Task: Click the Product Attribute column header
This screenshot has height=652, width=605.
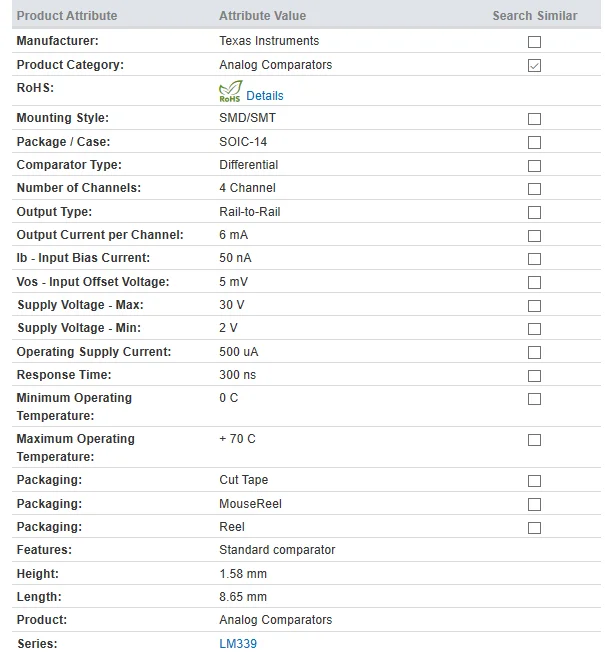Action: tap(67, 16)
